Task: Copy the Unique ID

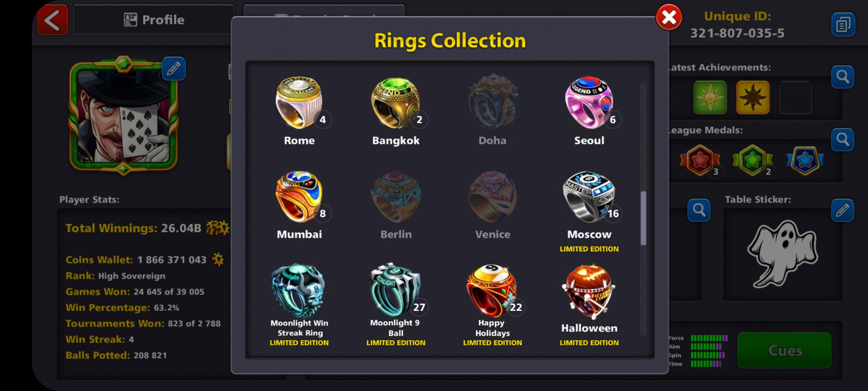Action: pyautogui.click(x=843, y=25)
